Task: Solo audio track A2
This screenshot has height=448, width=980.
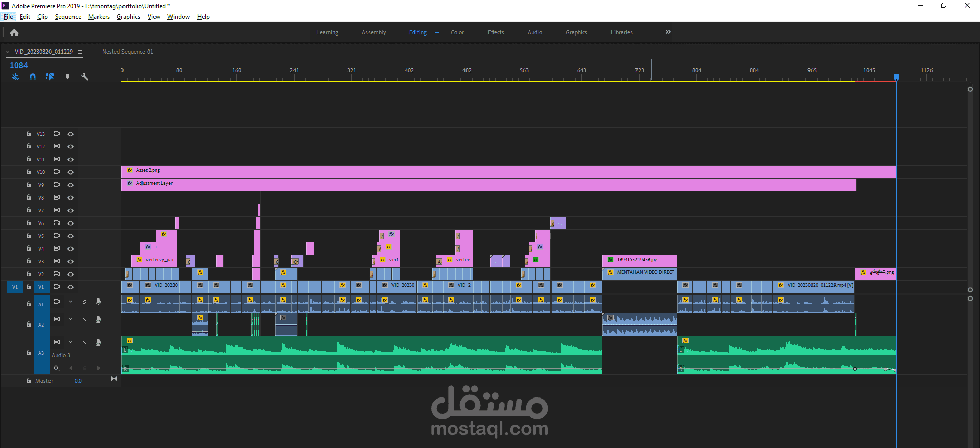Action: click(x=84, y=319)
